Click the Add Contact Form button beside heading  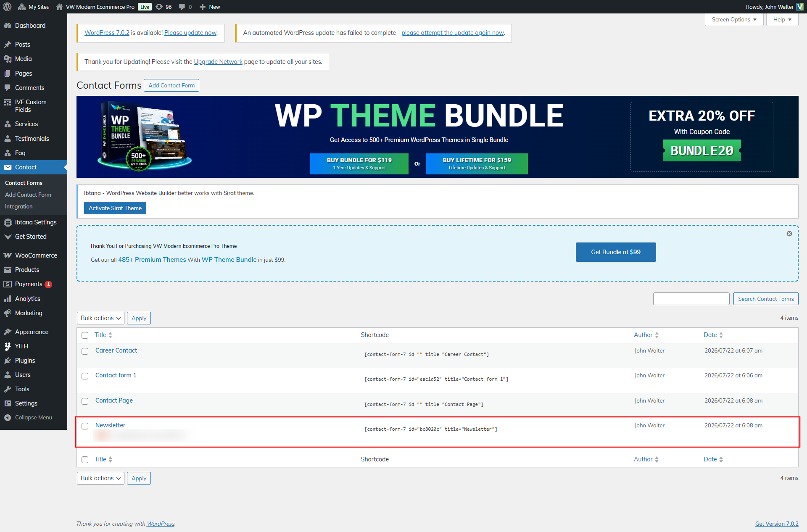pyautogui.click(x=171, y=85)
